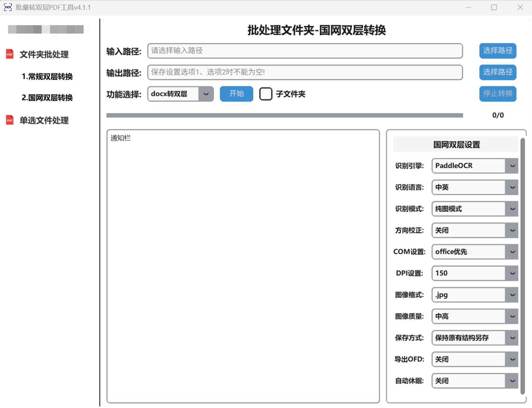Click the PDF icon beside 文件夹批处理

coord(10,54)
